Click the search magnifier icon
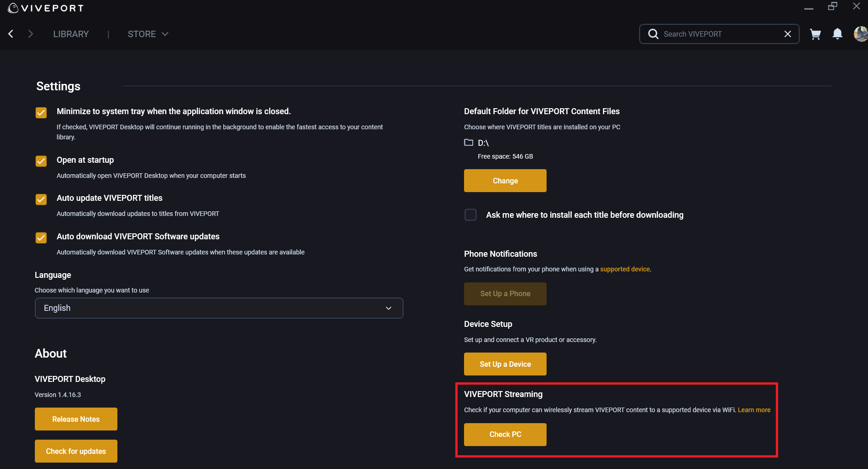Image resolution: width=868 pixels, height=469 pixels. [653, 34]
